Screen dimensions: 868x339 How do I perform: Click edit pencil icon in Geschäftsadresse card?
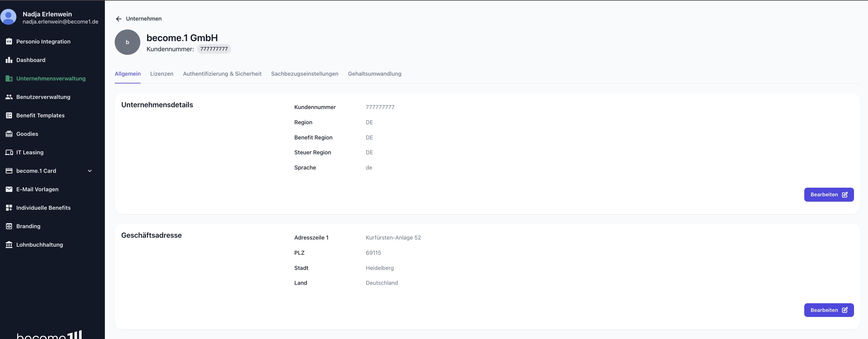[x=845, y=310]
